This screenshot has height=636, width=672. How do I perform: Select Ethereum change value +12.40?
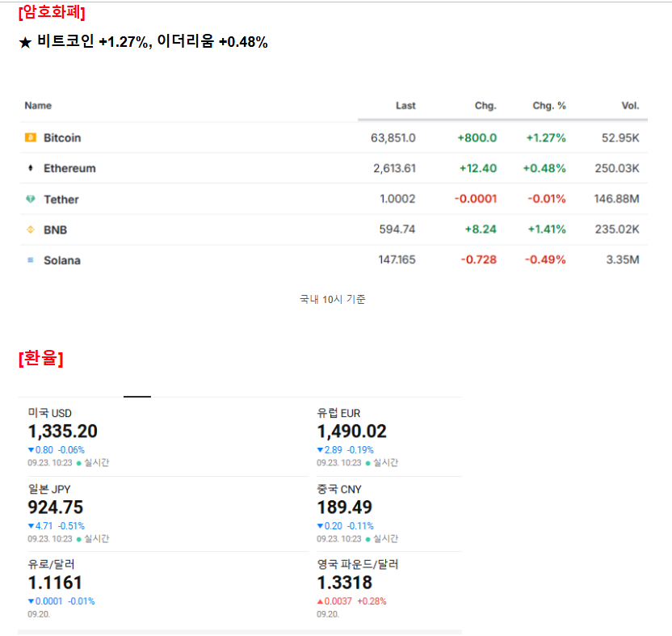point(478,168)
